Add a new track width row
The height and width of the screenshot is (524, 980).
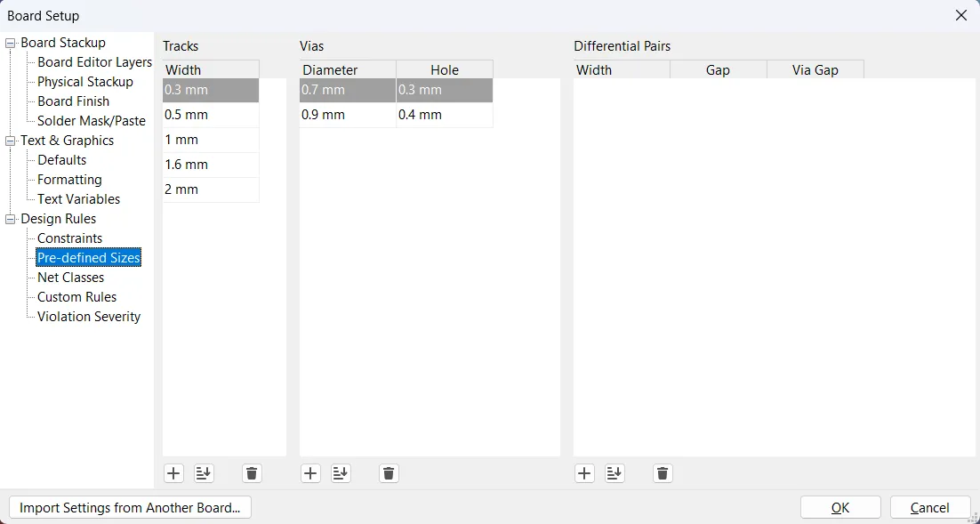coord(174,473)
